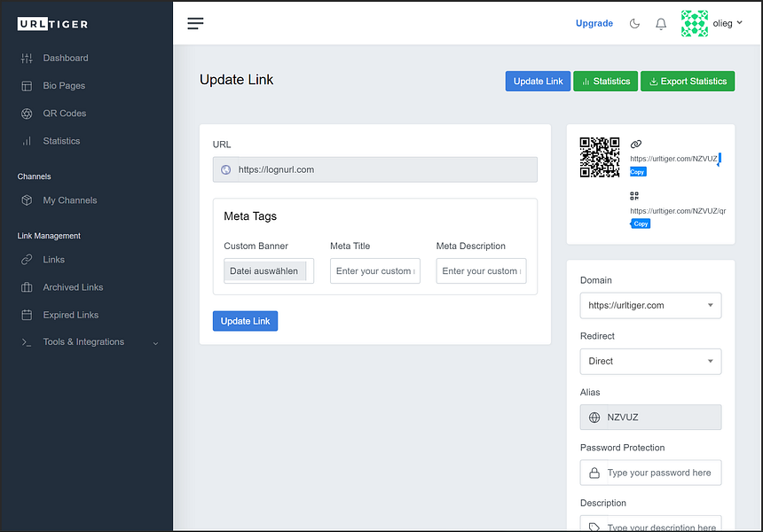Go to Links in Link Management
The height and width of the screenshot is (532, 763).
click(53, 260)
